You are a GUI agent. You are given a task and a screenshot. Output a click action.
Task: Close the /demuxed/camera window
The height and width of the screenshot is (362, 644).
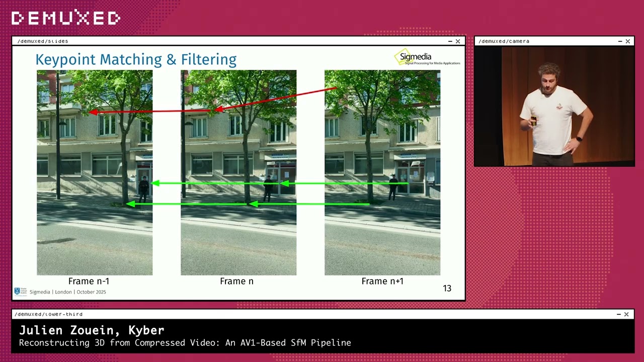pos(628,41)
